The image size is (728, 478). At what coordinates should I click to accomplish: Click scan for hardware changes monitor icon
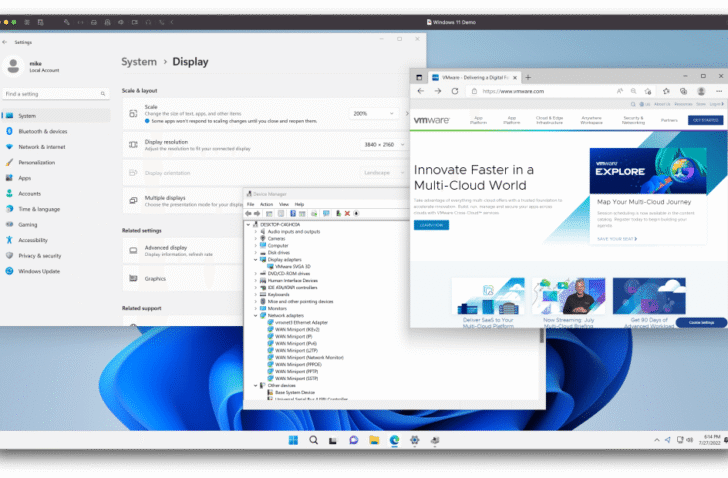coord(326,213)
